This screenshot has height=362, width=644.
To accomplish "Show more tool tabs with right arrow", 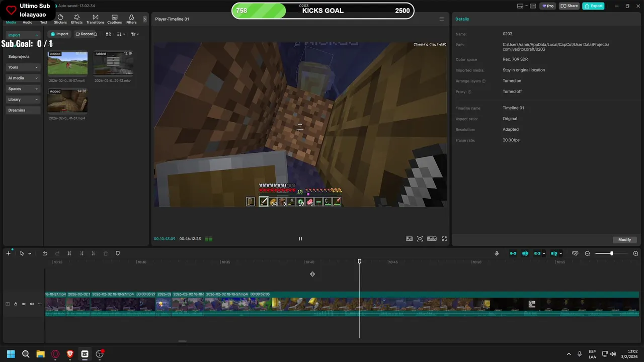I will click(x=145, y=19).
